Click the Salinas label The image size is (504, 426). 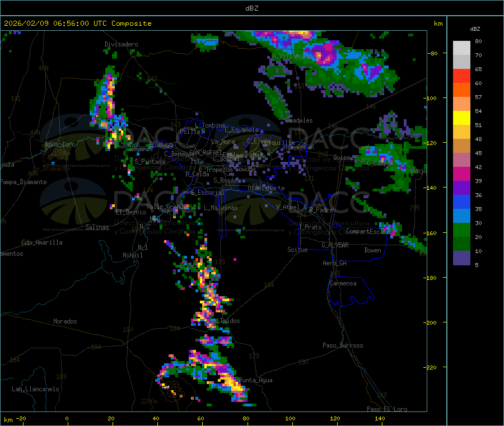tap(97, 227)
